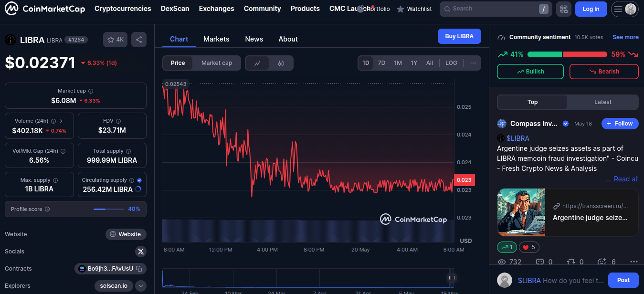
Task: Select the 1M time range
Action: [398, 63]
